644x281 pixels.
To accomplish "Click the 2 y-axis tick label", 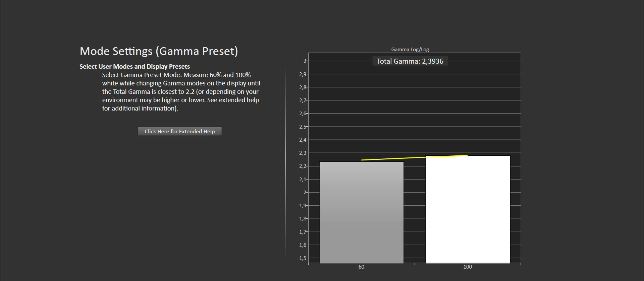I will (x=305, y=193).
